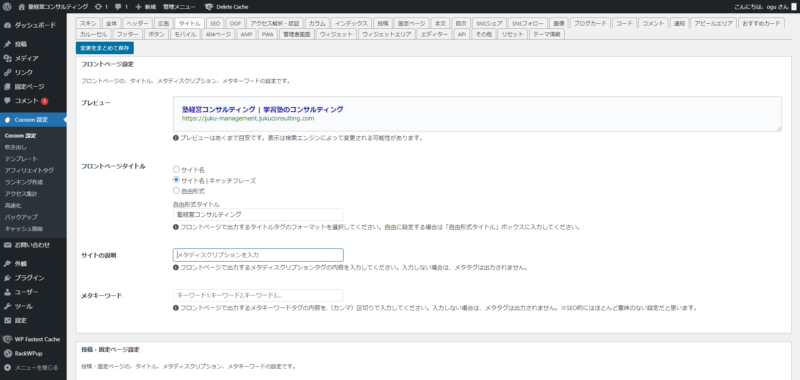This screenshot has width=800, height=380.
Task: Click the preview URL juku-management.jukuconsulting.com
Action: click(248, 118)
